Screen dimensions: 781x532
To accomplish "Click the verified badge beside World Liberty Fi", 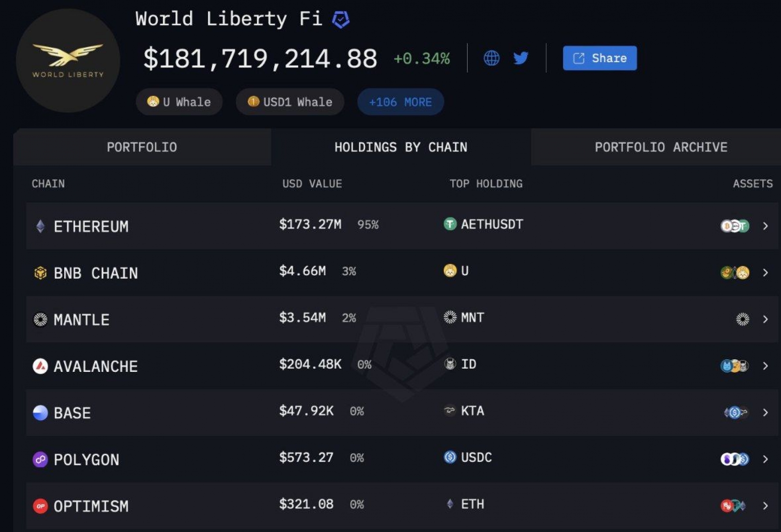I will tap(340, 20).
